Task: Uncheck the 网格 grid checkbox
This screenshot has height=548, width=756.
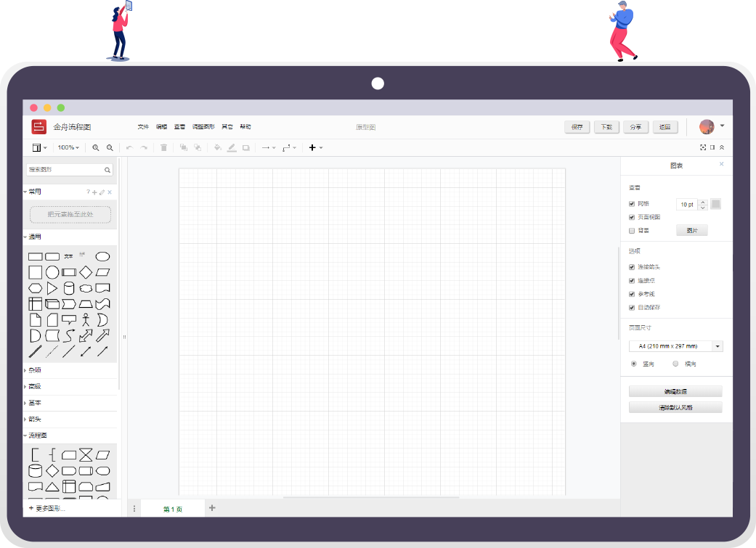Action: [x=631, y=203]
